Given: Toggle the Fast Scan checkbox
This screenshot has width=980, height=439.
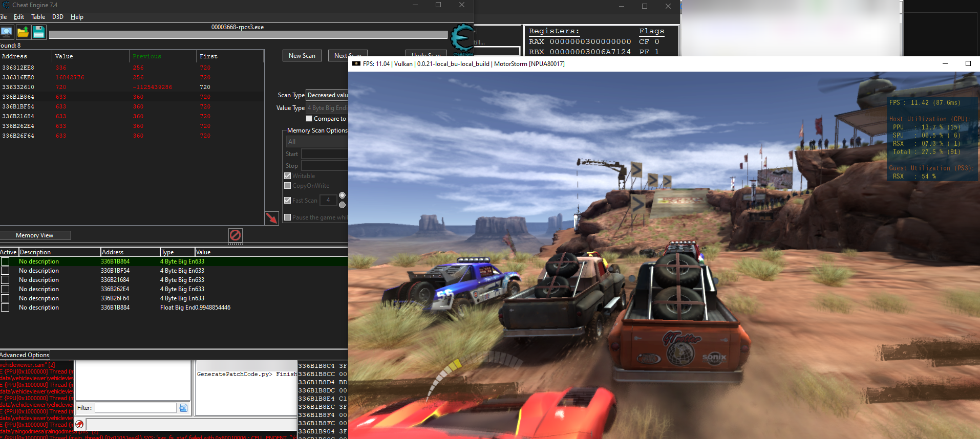Looking at the screenshot, I should (x=287, y=201).
